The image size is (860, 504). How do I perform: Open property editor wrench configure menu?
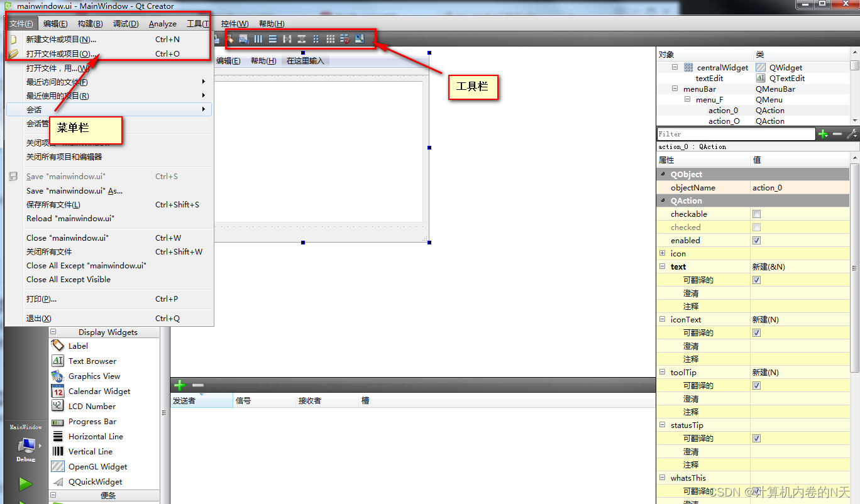852,134
